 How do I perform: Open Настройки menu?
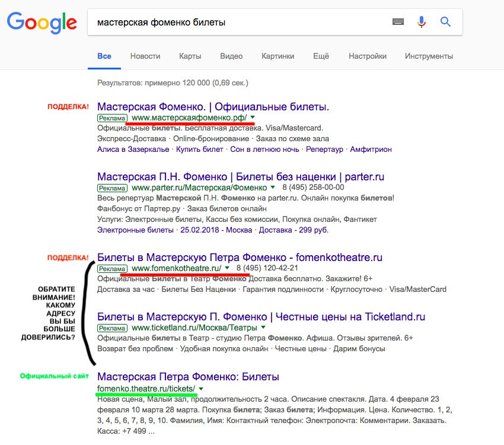point(368,56)
